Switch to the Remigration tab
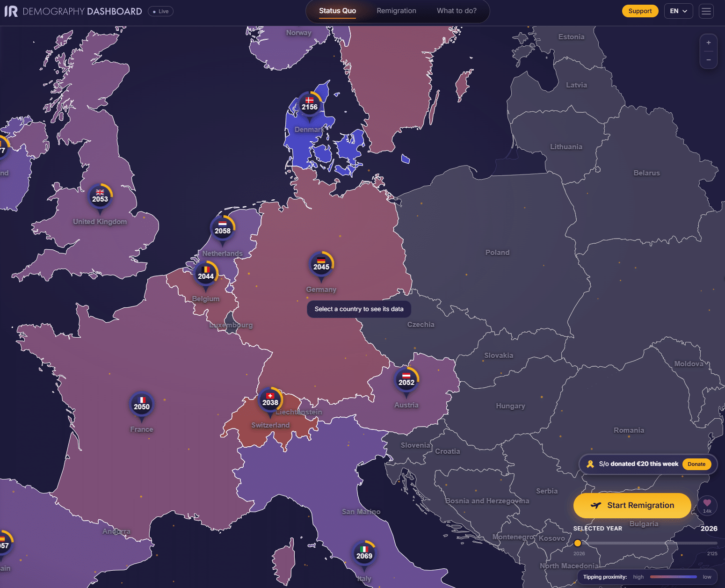The height and width of the screenshot is (588, 725). point(397,11)
